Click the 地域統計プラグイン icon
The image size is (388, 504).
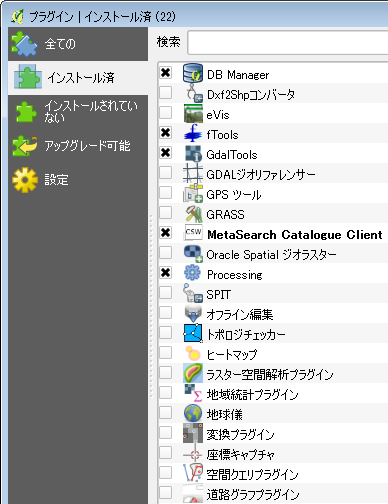pyautogui.click(x=193, y=393)
